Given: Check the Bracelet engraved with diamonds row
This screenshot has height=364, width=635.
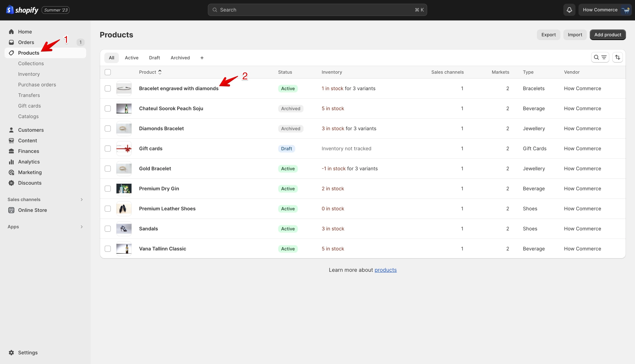Looking at the screenshot, I should tap(108, 88).
